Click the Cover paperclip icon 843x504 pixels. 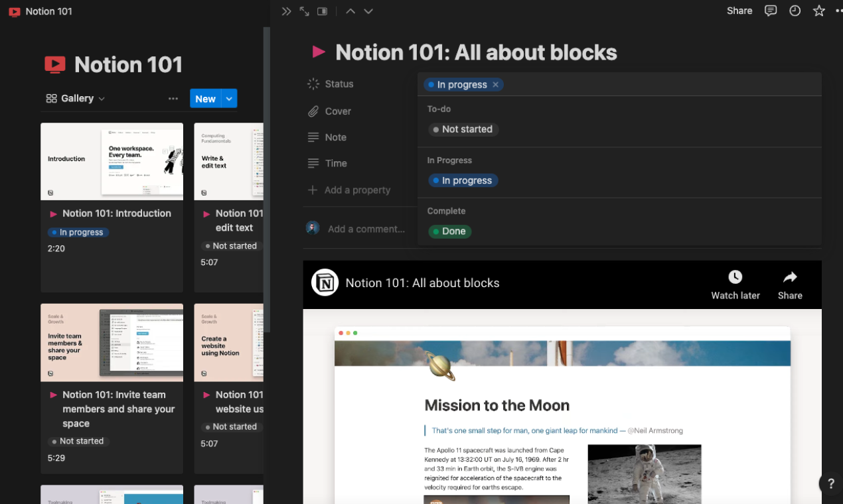click(313, 111)
